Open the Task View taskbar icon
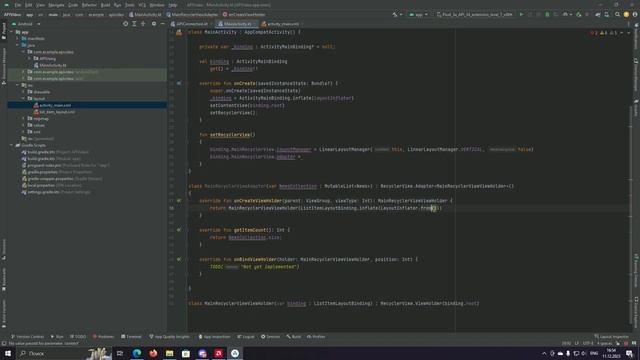 tap(120, 353)
